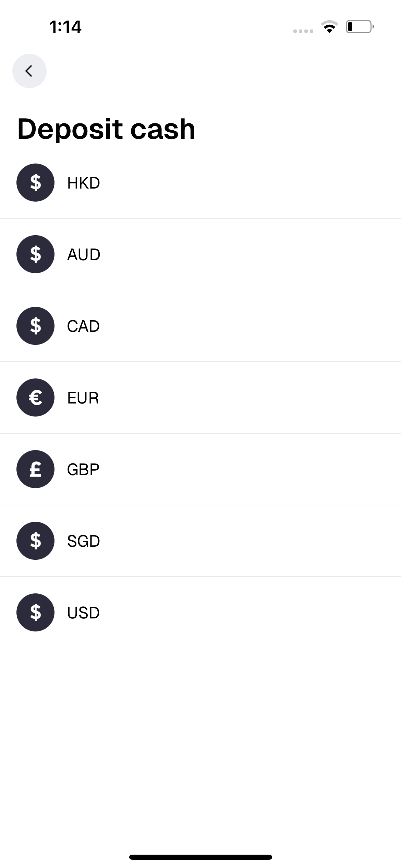This screenshot has width=401, height=868.
Task: Tap the Deposit cash heading
Action: (x=106, y=129)
